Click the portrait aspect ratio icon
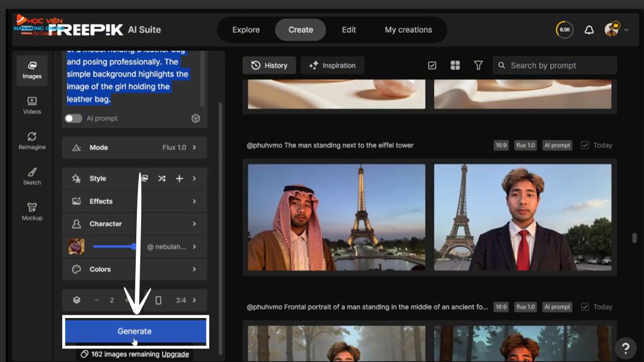The width and height of the screenshot is (644, 362). (x=158, y=300)
